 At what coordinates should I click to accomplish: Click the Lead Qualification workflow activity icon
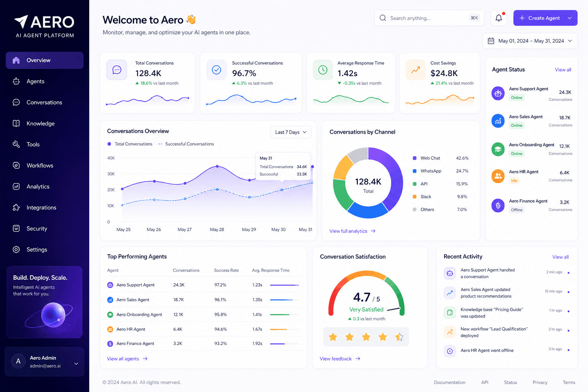click(450, 332)
